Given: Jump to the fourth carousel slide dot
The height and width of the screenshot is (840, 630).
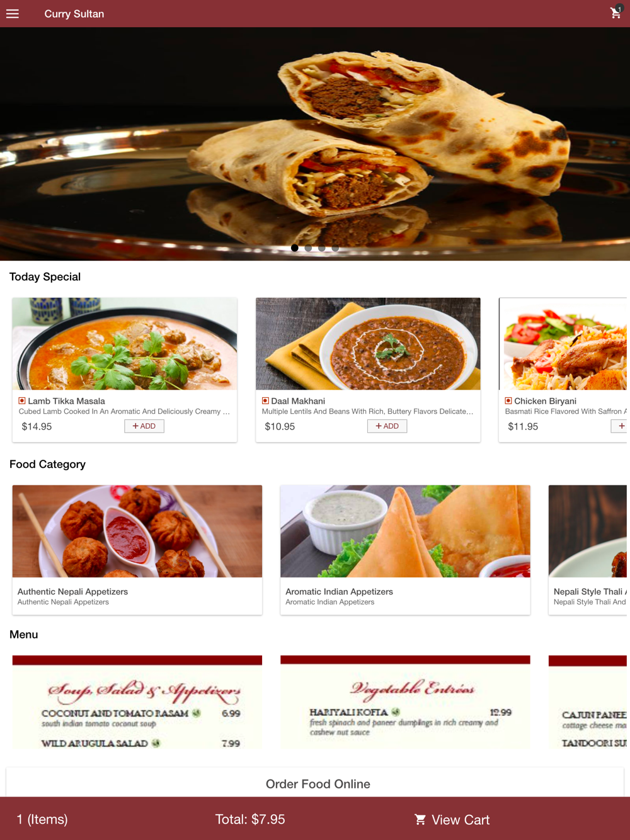Looking at the screenshot, I should 335,248.
